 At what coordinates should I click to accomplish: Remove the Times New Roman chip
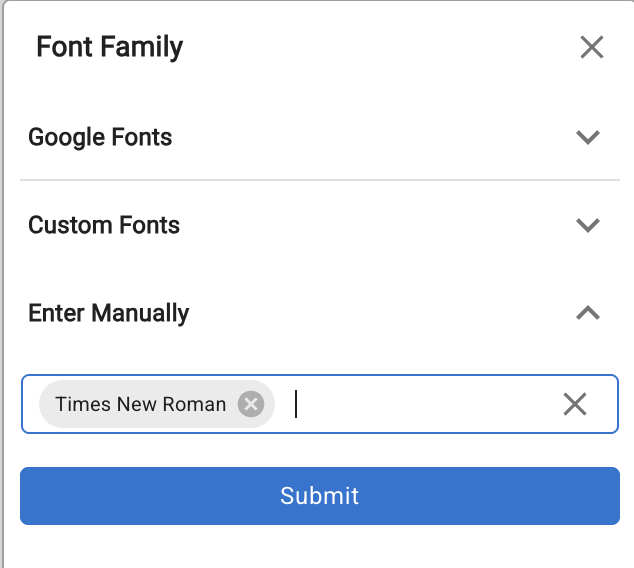[251, 404]
